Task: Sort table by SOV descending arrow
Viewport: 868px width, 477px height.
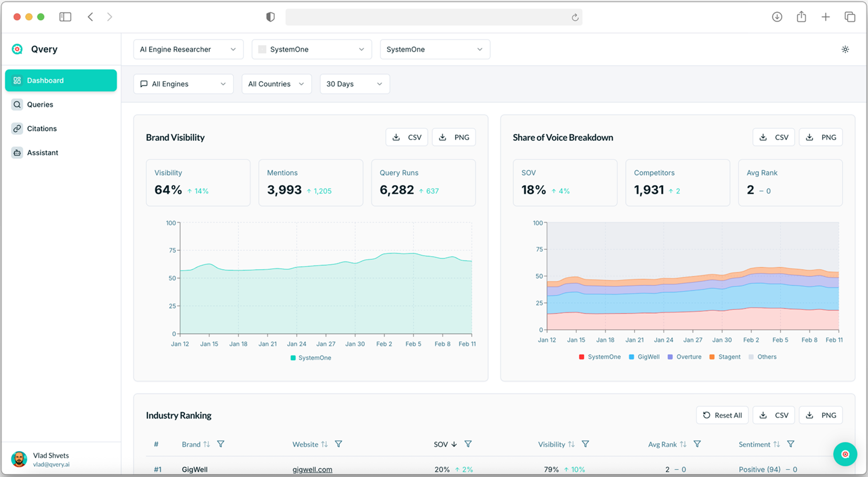Action: 454,444
